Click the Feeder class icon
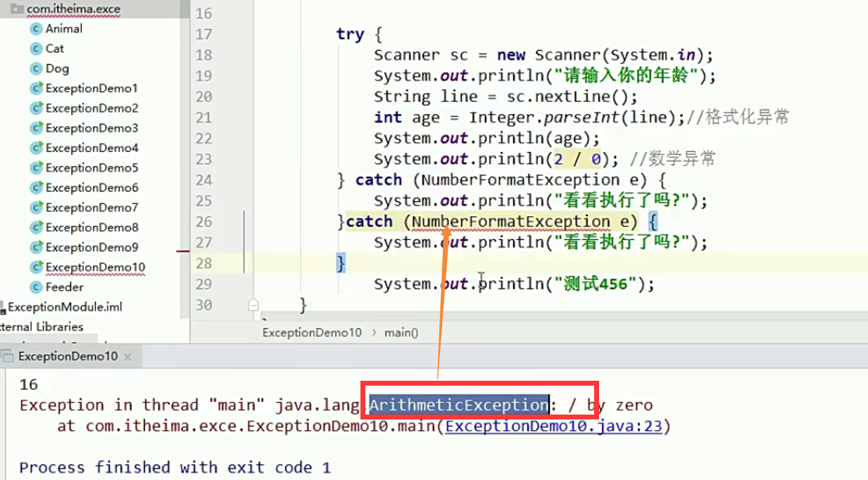Viewport: 868px width, 480px height. pos(37,286)
